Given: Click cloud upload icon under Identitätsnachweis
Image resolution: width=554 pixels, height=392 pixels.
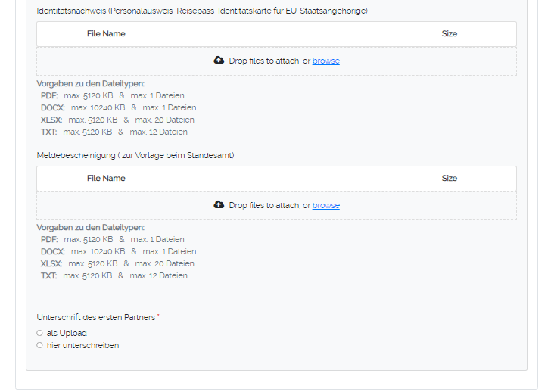Looking at the screenshot, I should click(219, 61).
